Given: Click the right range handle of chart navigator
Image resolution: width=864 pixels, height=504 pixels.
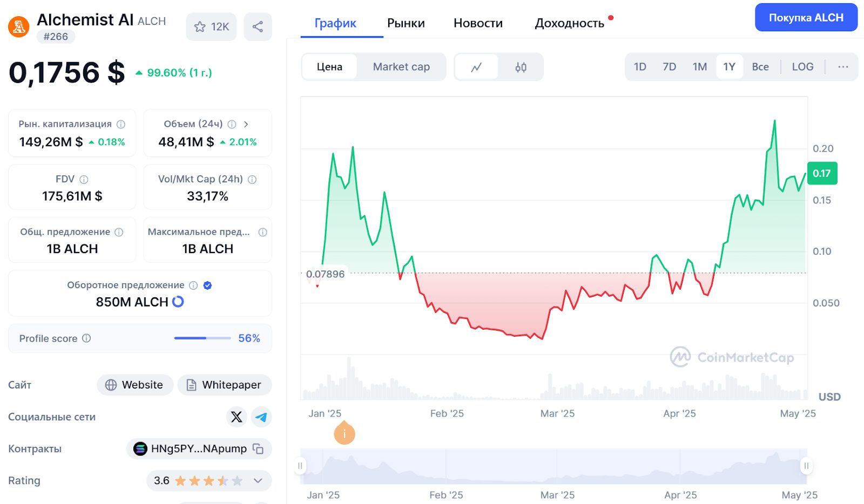Looking at the screenshot, I should coord(806,466).
